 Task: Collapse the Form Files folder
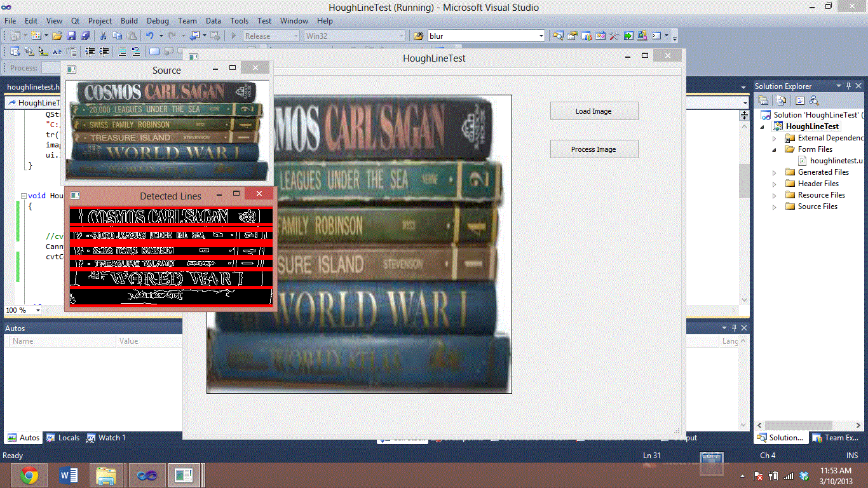pyautogui.click(x=774, y=149)
